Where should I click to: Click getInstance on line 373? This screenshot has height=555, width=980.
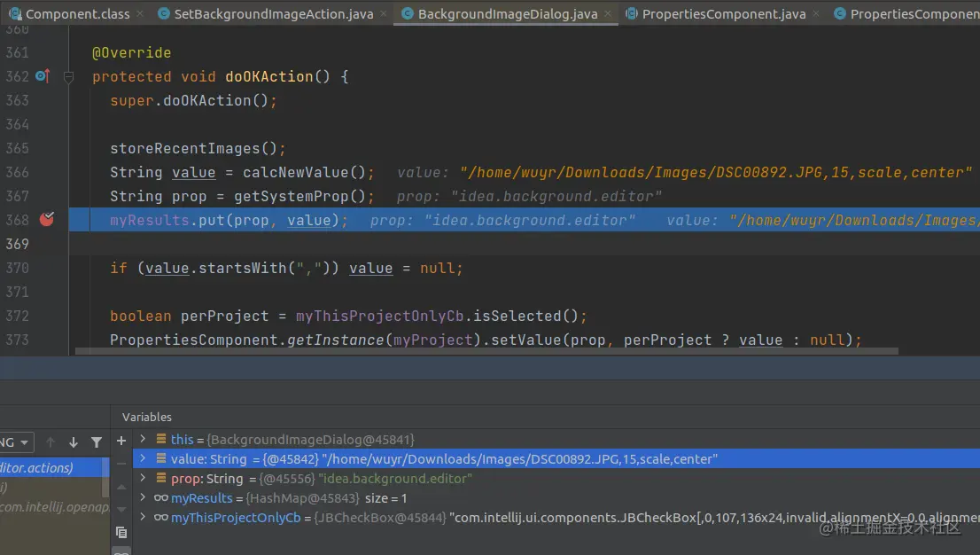(x=335, y=340)
